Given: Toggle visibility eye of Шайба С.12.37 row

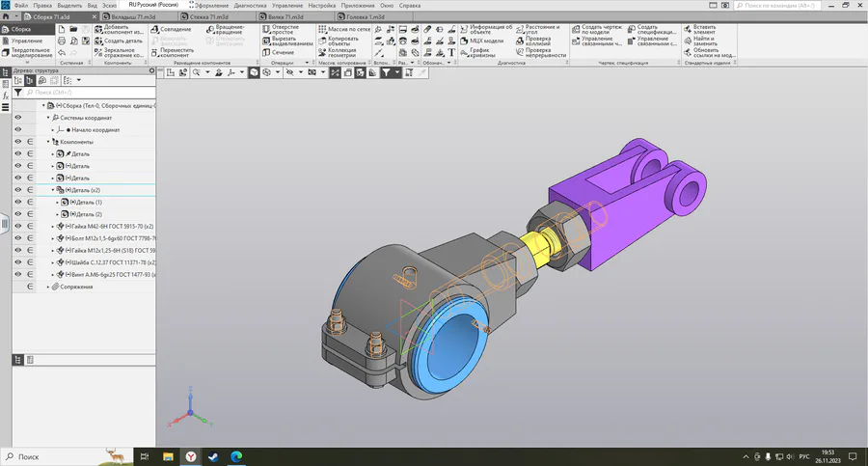Looking at the screenshot, I should (x=18, y=262).
